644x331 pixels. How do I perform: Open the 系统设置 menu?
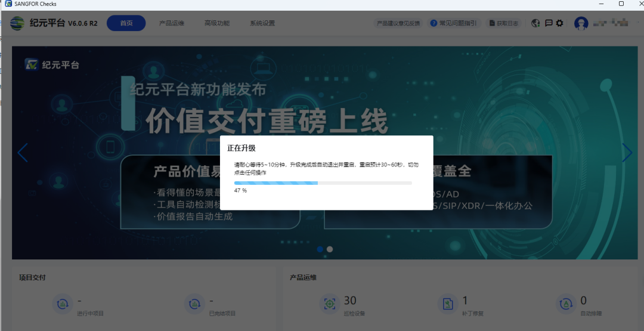262,23
